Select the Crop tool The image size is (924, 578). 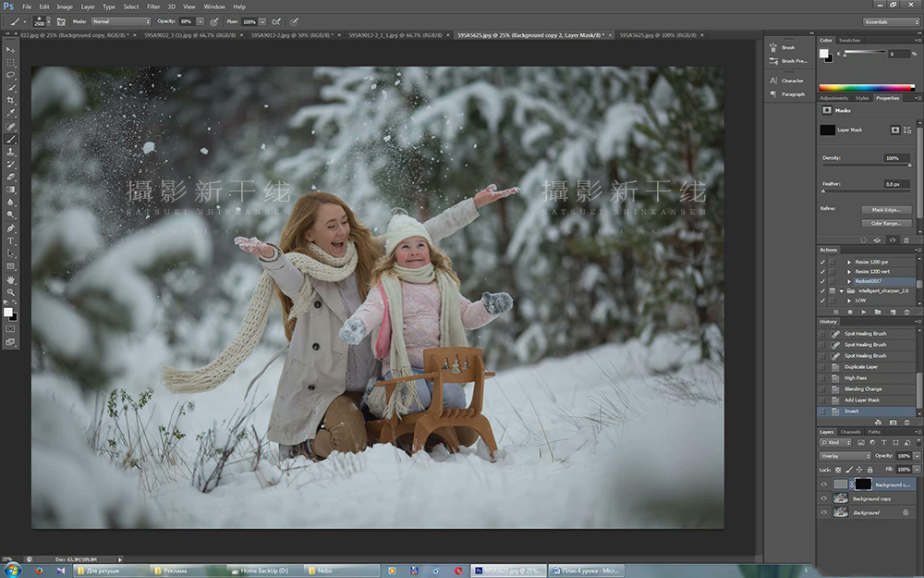(10, 100)
